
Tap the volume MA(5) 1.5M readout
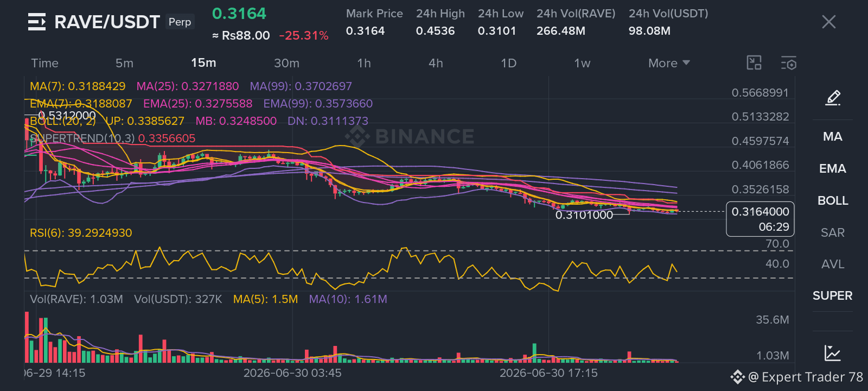(265, 299)
